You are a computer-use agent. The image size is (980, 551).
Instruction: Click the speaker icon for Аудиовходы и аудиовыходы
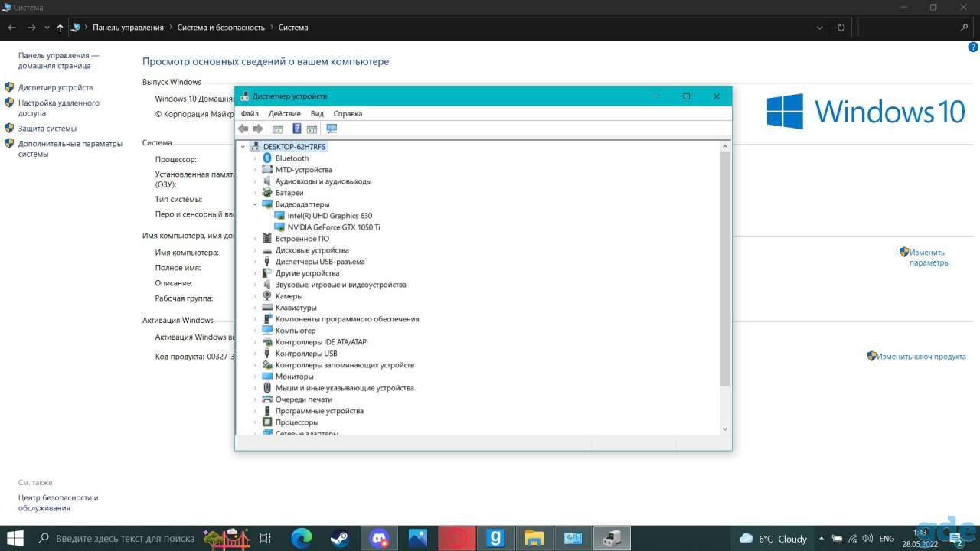267,181
